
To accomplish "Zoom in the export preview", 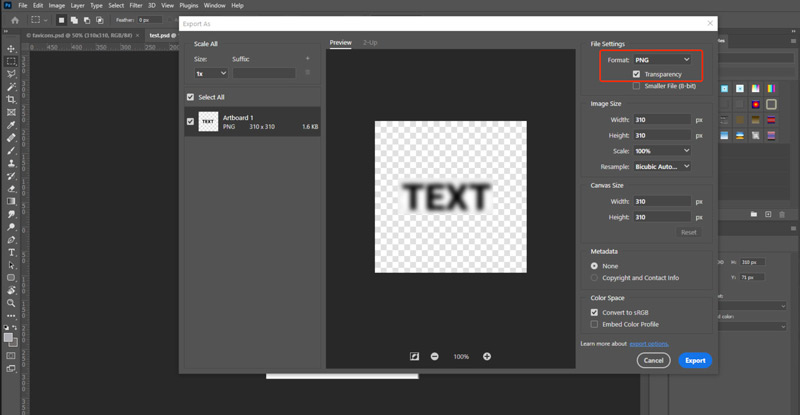I will click(x=487, y=356).
